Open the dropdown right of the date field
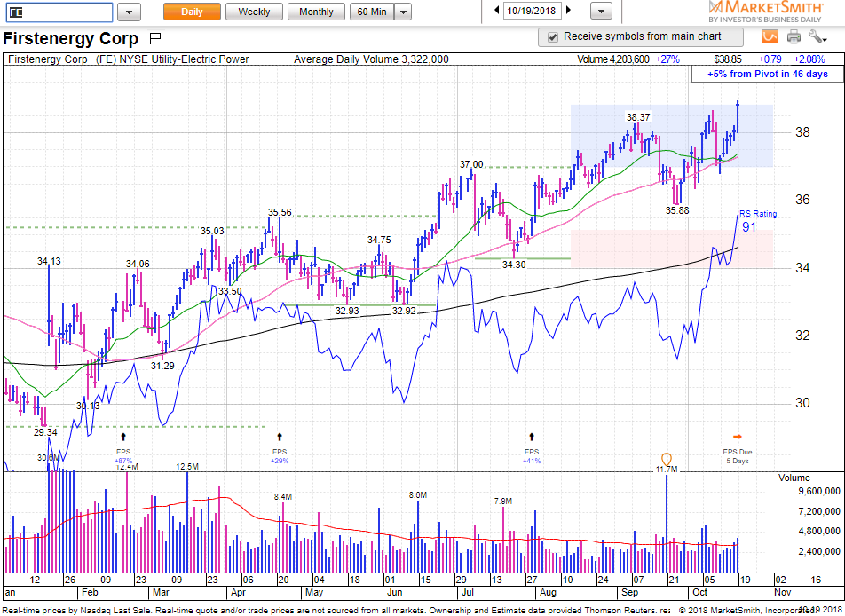The width and height of the screenshot is (845, 616). click(x=602, y=11)
